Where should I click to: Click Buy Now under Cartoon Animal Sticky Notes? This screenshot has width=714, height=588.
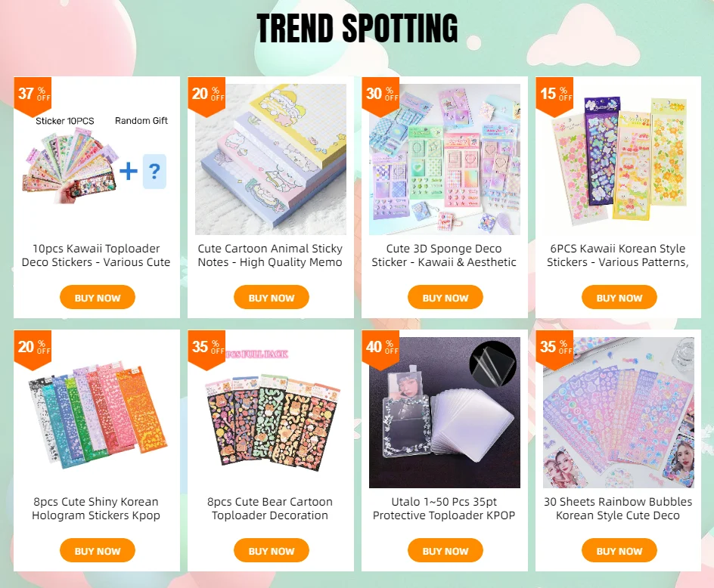pyautogui.click(x=272, y=298)
